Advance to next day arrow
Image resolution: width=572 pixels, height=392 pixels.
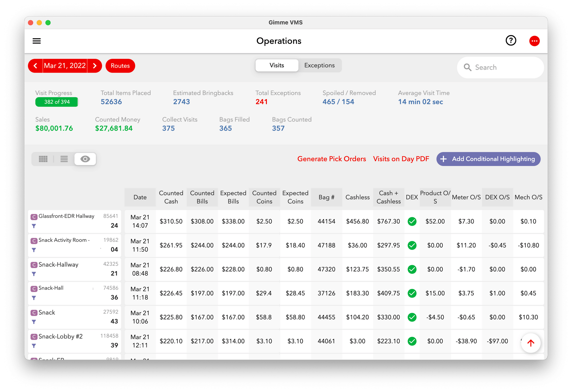point(95,66)
